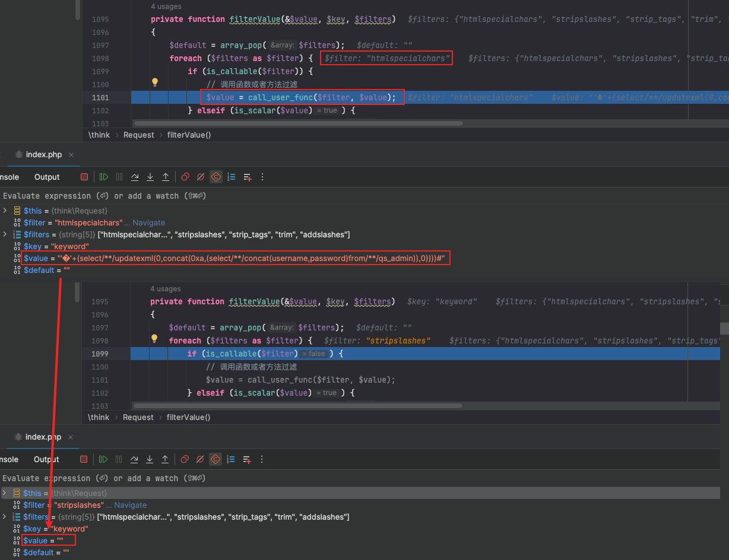The image size is (729, 560).
Task: Step Into in the lower debug toolbar
Action: tap(150, 459)
